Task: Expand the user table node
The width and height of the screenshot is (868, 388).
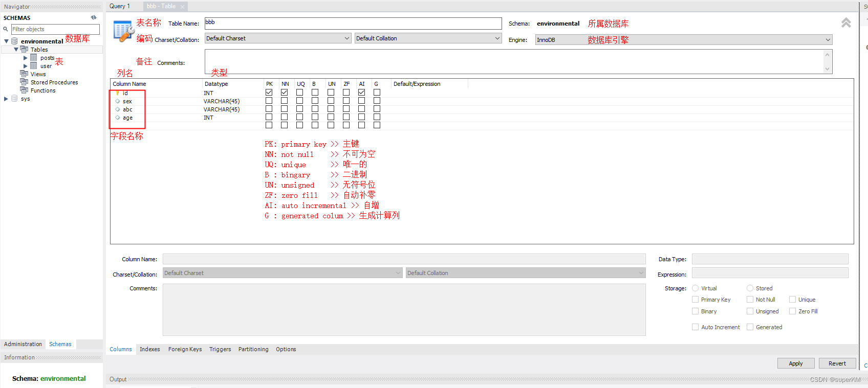Action: [25, 66]
